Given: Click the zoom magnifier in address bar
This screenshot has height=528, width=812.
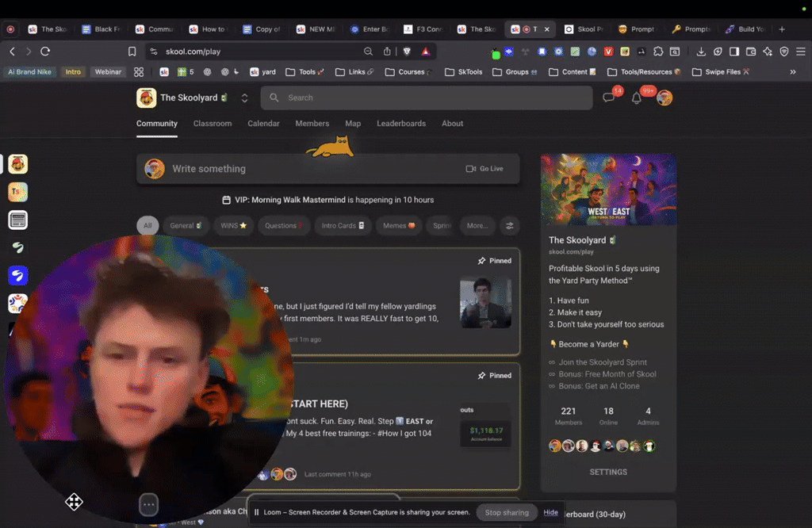Looking at the screenshot, I should click(368, 52).
